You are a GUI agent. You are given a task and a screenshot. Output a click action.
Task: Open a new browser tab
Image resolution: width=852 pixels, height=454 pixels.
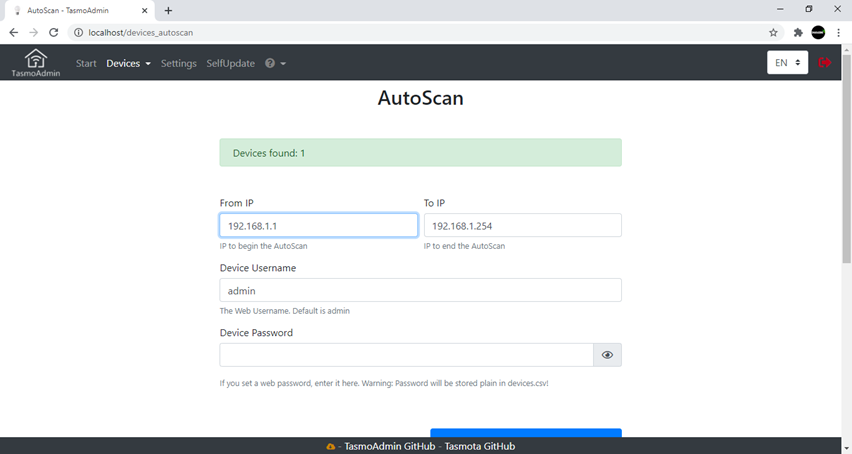click(x=168, y=10)
